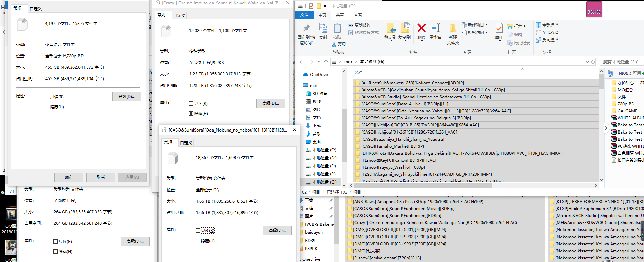Select 本地磁盘 (E:) in navigation pane
The height and width of the screenshot is (262, 644).
(321, 166)
